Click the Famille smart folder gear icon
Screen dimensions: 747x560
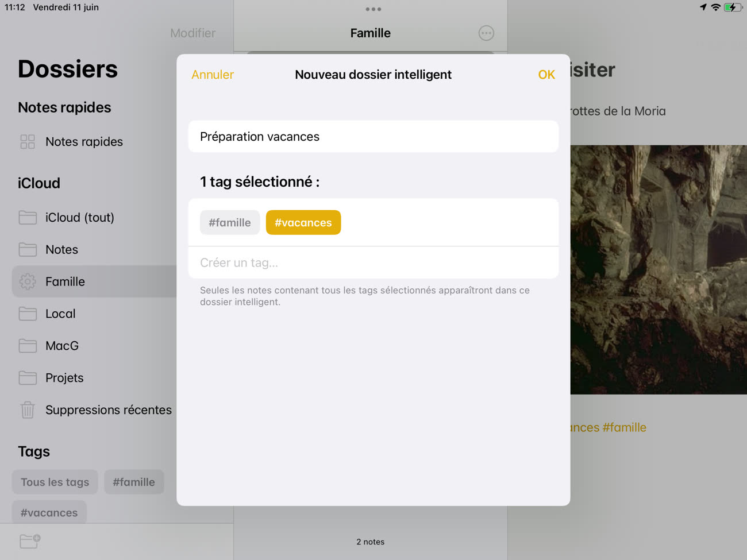point(28,281)
